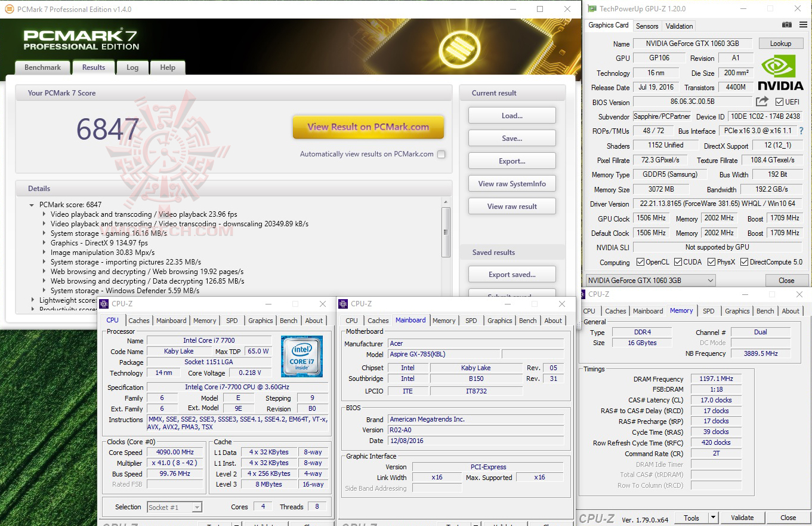
Task: Click the motherboard Model Aspire GX-785(KBL)
Action: coord(444,355)
